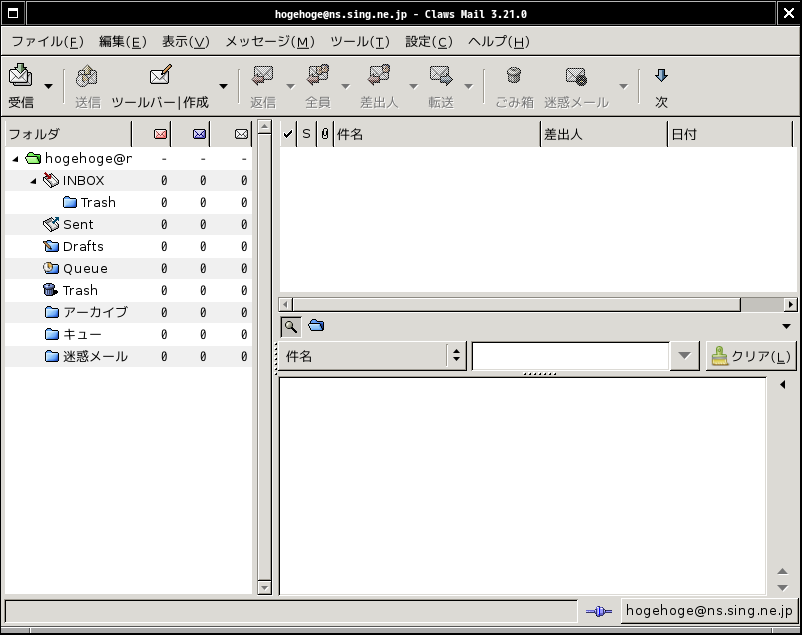
Task: Click the S status column header
Action: (306, 134)
